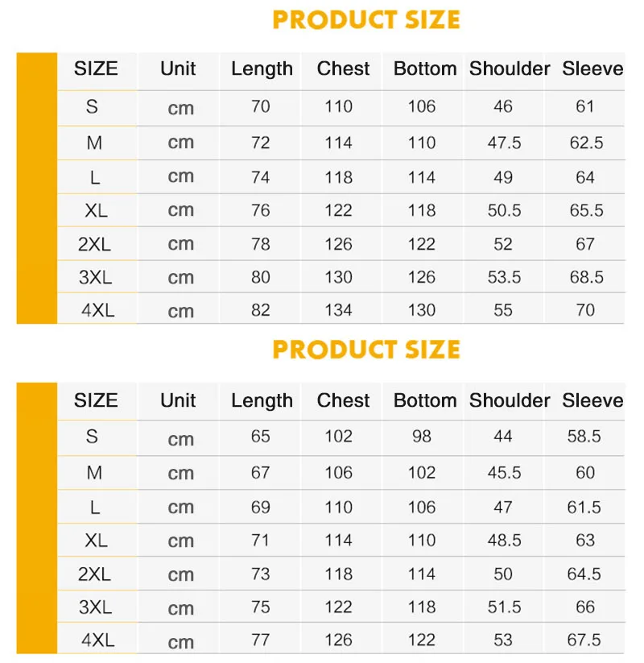The image size is (644, 663).
Task: Select the 53.5 shoulder value
Action: click(x=504, y=277)
